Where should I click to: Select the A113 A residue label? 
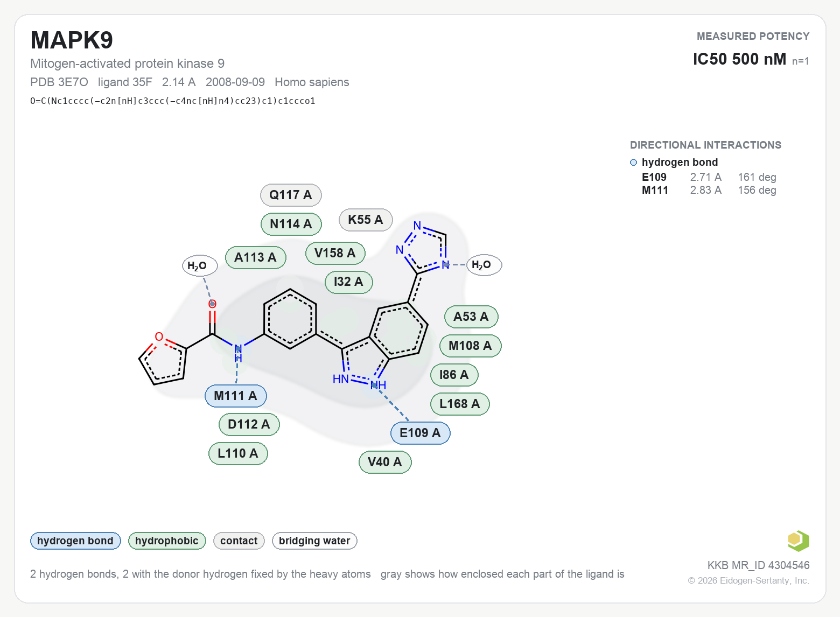pyautogui.click(x=256, y=257)
